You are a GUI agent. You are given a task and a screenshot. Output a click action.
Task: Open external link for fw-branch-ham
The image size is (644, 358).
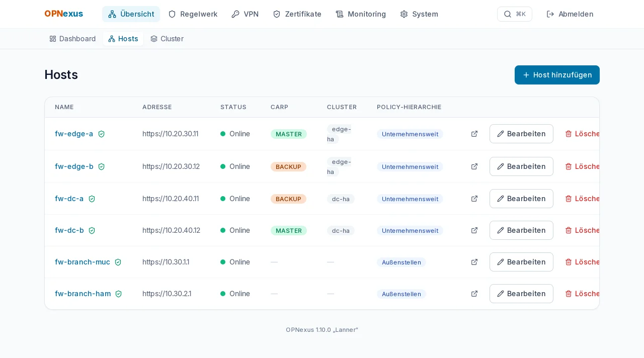(x=474, y=294)
